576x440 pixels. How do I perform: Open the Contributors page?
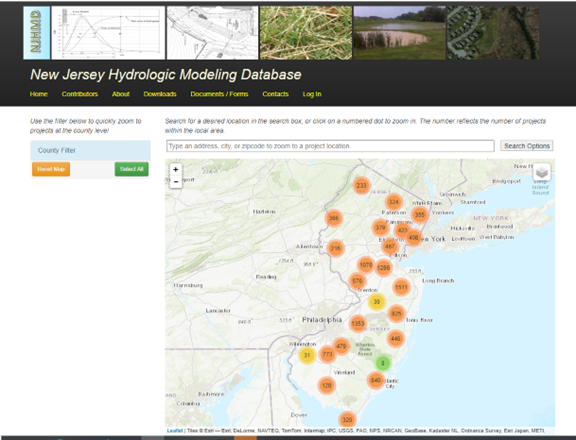pyautogui.click(x=80, y=94)
